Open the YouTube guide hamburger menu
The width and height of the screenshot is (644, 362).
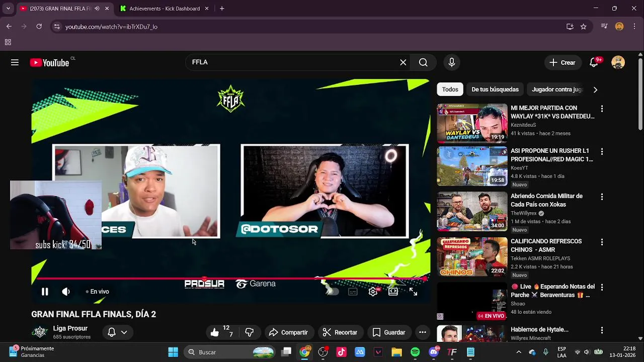click(x=15, y=62)
